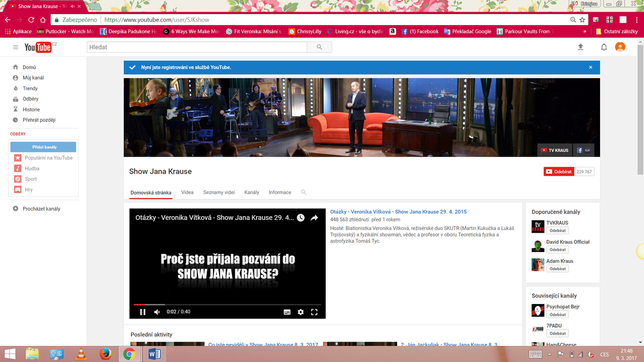Open video settings gear
644x362 pixels.
coord(301,312)
